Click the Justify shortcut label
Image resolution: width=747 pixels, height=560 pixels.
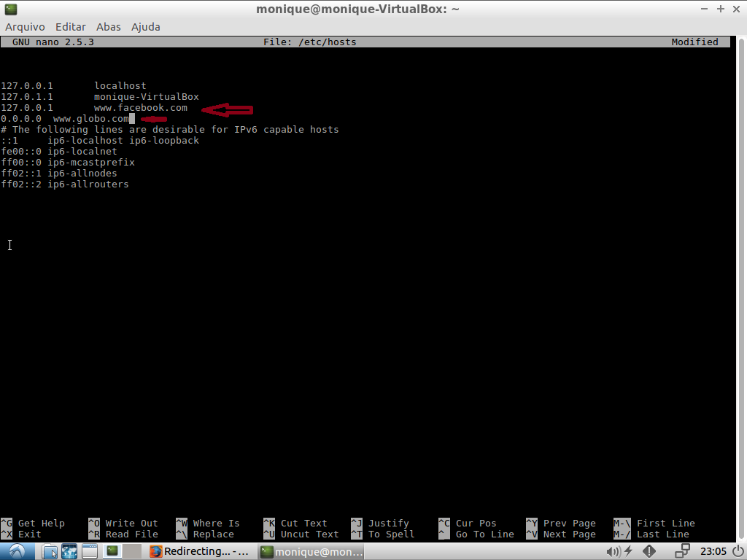[x=388, y=524]
